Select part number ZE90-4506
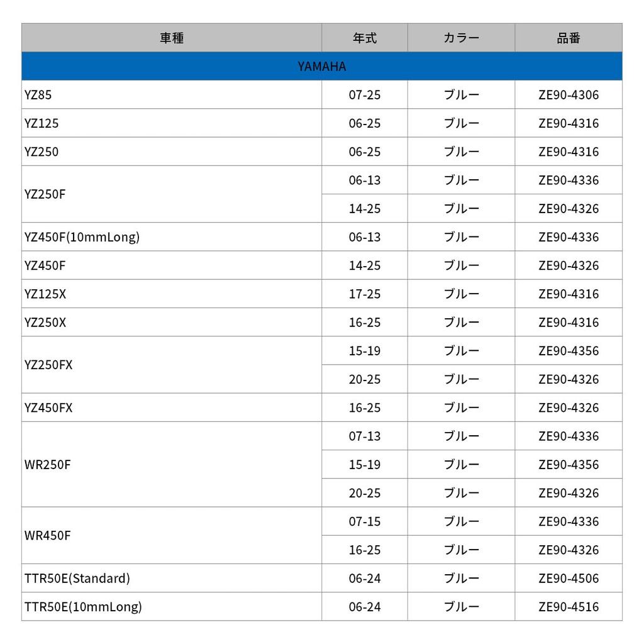 tap(569, 578)
